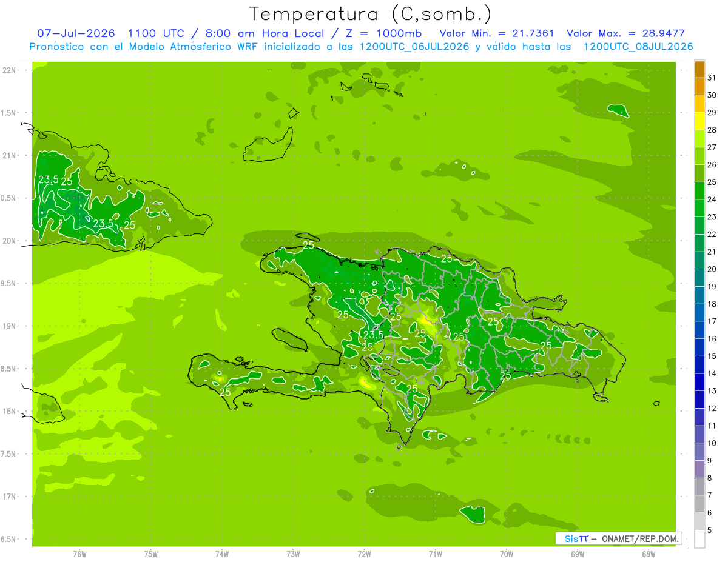Click the '20N' latitude label

pyautogui.click(x=9, y=241)
